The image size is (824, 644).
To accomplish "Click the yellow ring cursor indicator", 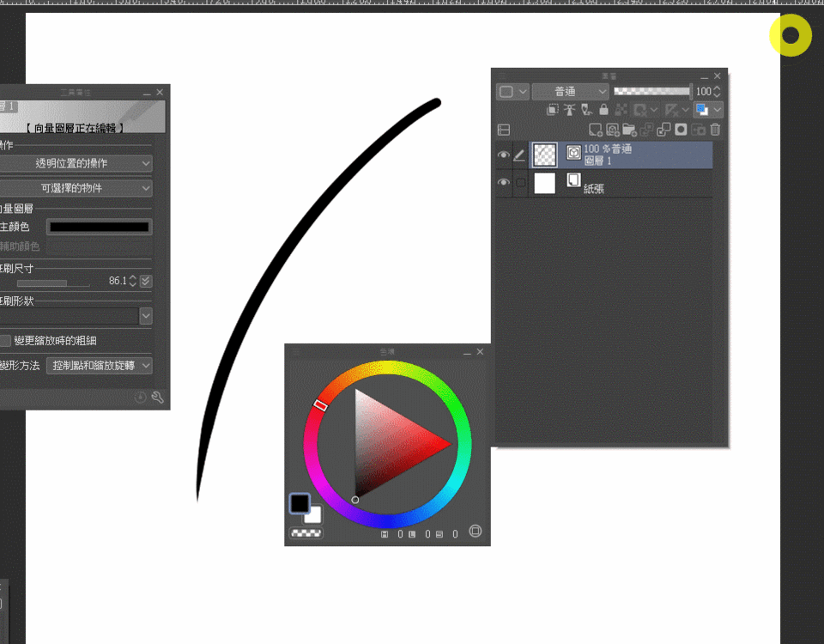I will point(791,35).
